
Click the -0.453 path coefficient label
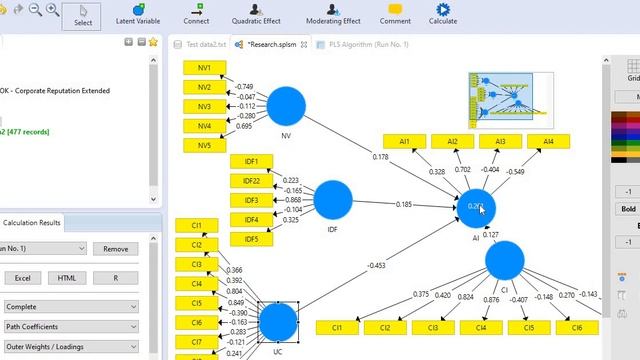click(376, 266)
